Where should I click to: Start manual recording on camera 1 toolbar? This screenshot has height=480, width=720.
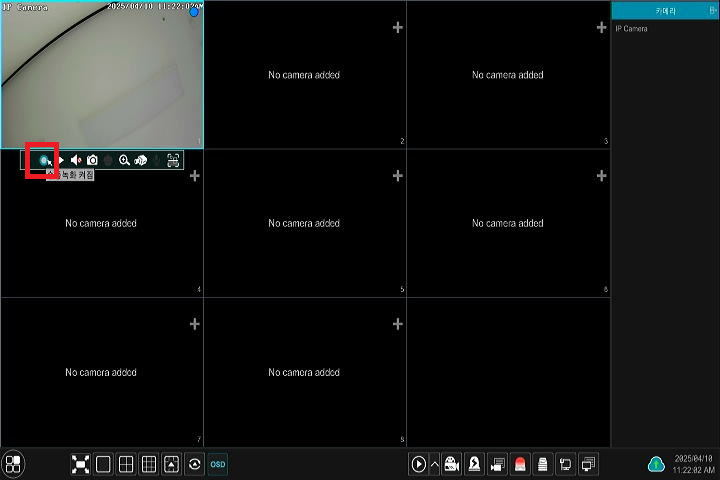[x=44, y=160]
